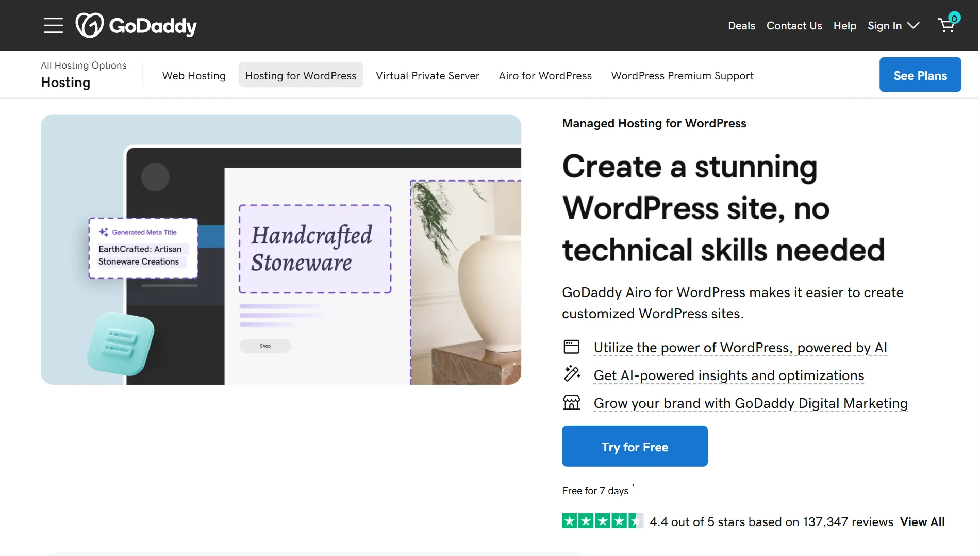Click the browser window icon beside WordPress feature

tap(571, 347)
